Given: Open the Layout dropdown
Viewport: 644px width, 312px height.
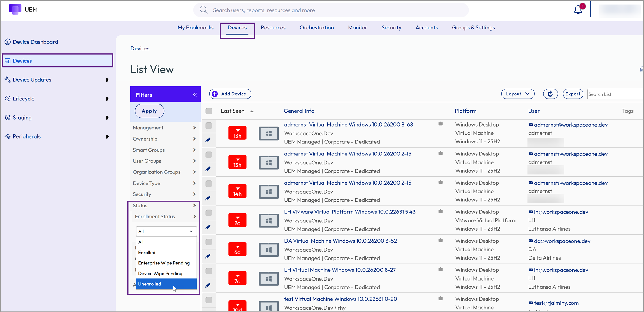Looking at the screenshot, I should (518, 94).
